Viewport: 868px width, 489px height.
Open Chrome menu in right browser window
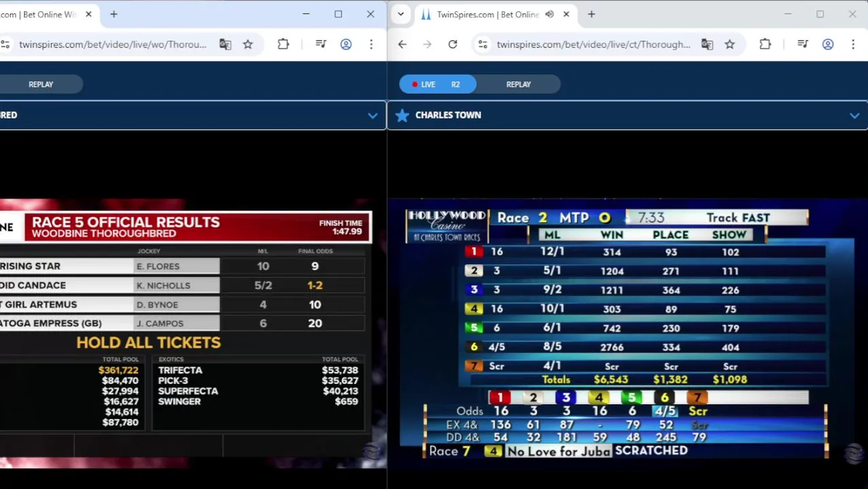pyautogui.click(x=853, y=44)
